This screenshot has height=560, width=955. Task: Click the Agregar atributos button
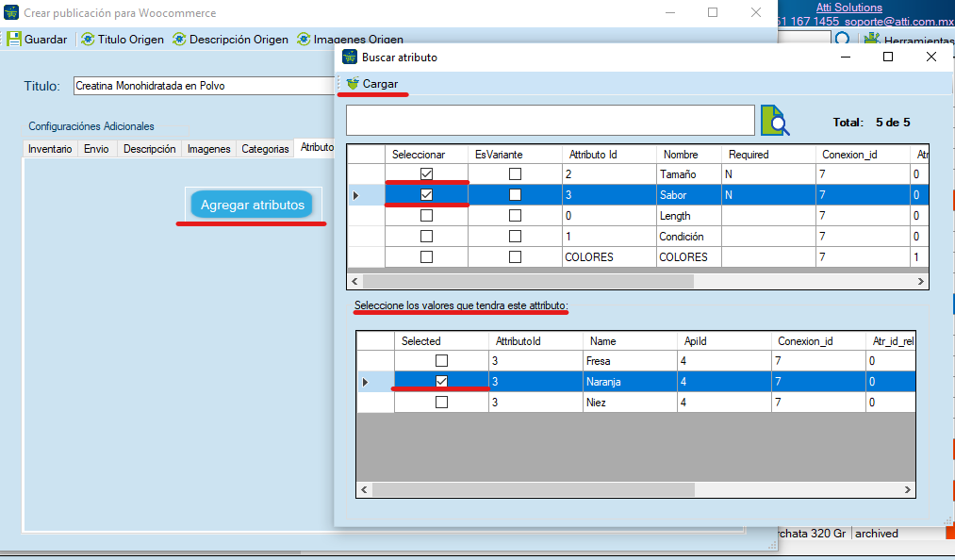pyautogui.click(x=252, y=205)
